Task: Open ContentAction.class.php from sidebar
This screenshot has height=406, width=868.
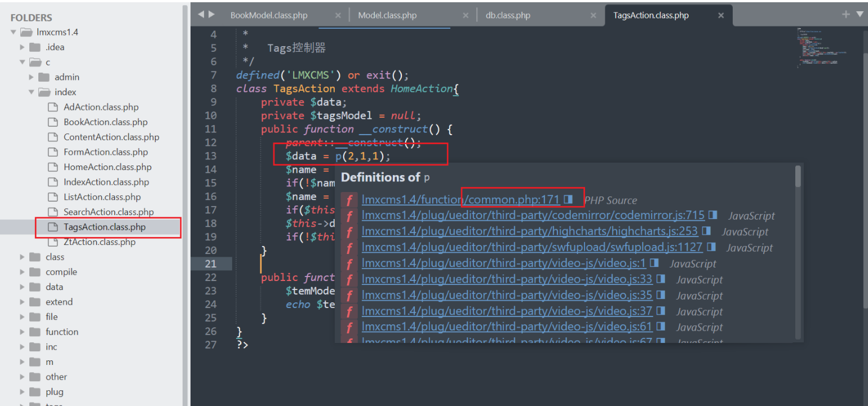Action: click(112, 137)
